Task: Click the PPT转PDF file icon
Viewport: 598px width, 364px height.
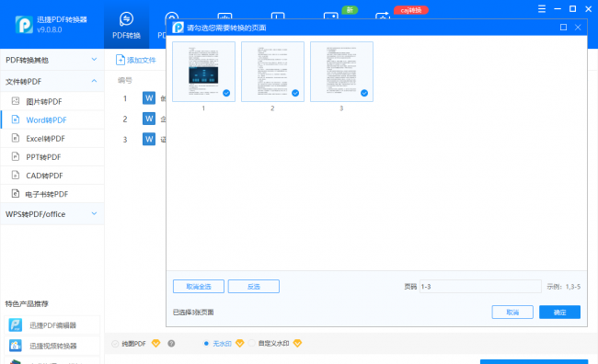Action: pyautogui.click(x=16, y=156)
